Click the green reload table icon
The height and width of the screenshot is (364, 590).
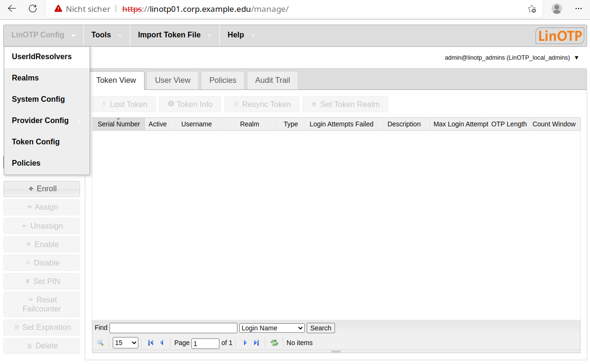[x=274, y=343]
